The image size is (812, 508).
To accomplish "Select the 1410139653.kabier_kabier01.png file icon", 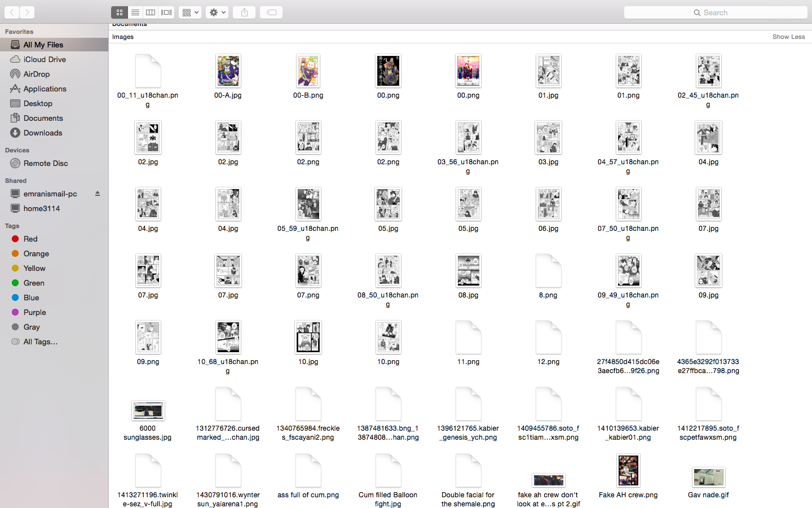I will 628,404.
